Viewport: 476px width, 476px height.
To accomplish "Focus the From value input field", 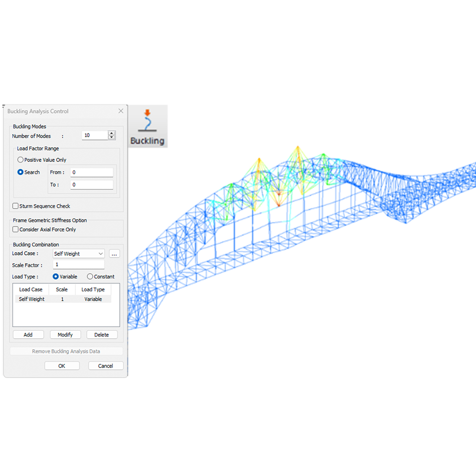I will tap(91, 172).
